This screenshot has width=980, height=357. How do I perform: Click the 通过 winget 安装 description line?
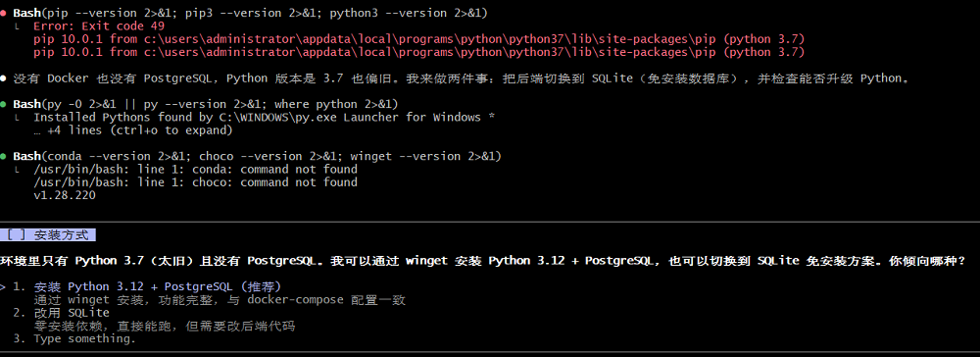pos(220,300)
